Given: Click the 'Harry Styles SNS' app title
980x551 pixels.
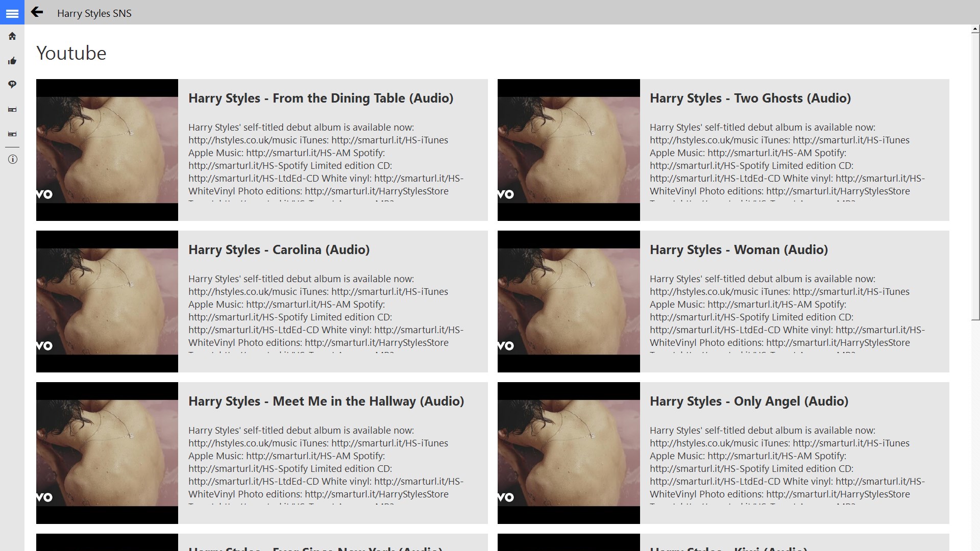Looking at the screenshot, I should click(94, 13).
